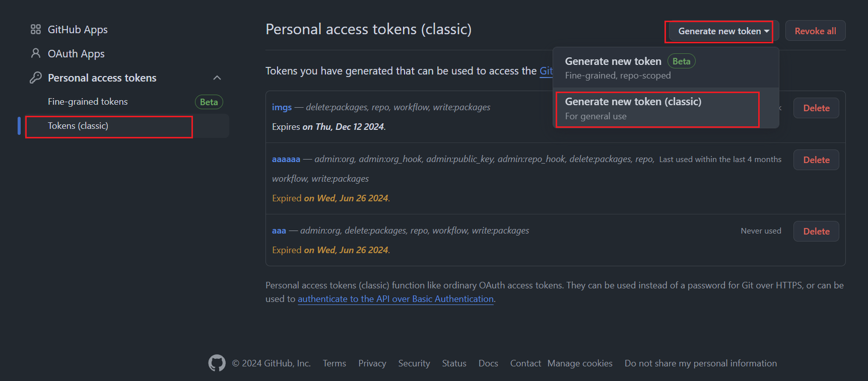868x381 pixels.
Task: Delete the aaaaaa token
Action: coord(816,160)
